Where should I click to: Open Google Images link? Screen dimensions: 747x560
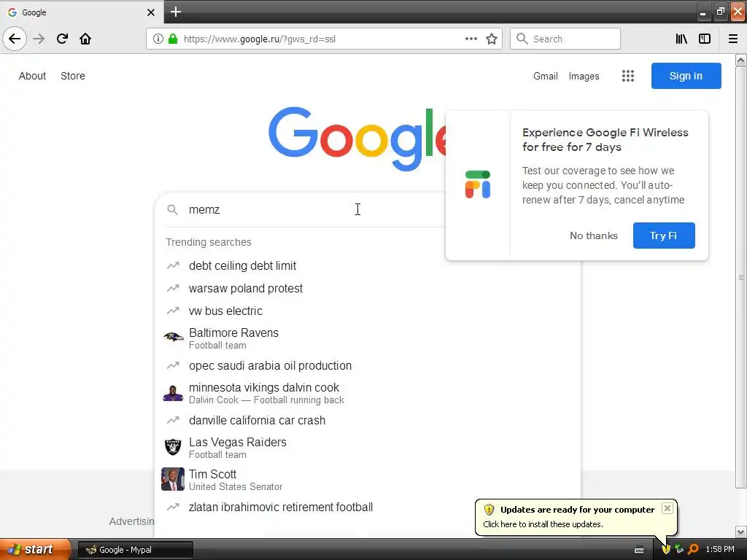click(584, 76)
